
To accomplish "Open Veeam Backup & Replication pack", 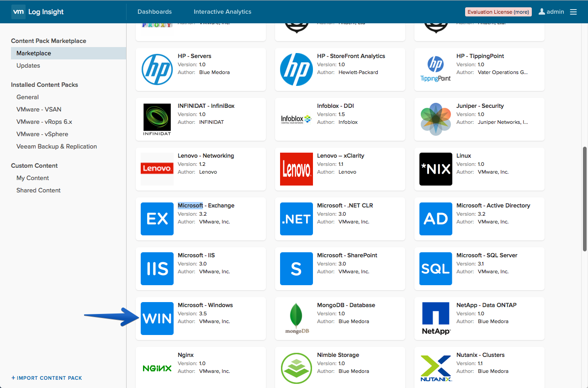I will 57,146.
